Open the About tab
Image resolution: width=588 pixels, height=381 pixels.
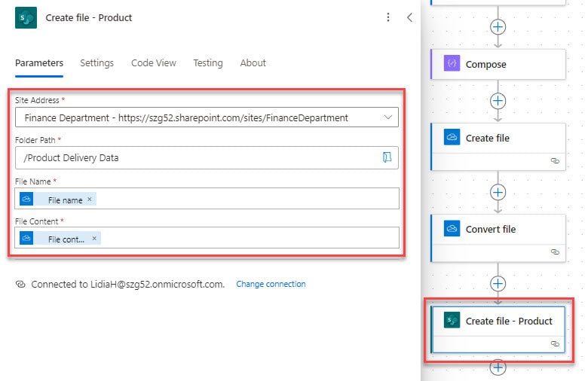(253, 63)
